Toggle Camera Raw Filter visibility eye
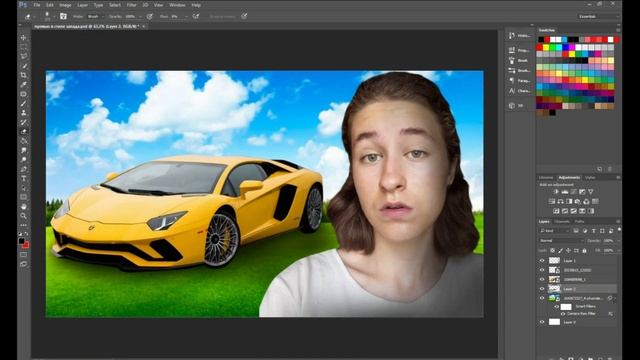This screenshot has height=360, width=640. [x=563, y=314]
